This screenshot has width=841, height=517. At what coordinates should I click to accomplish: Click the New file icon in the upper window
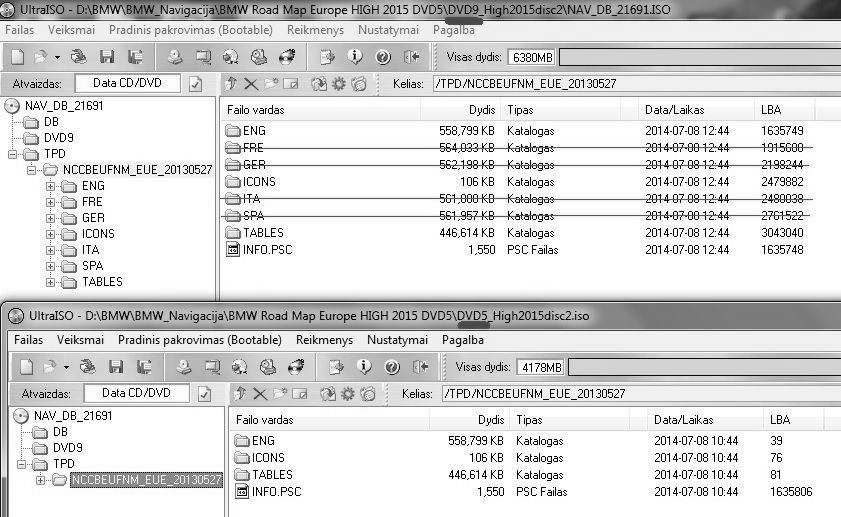point(15,57)
